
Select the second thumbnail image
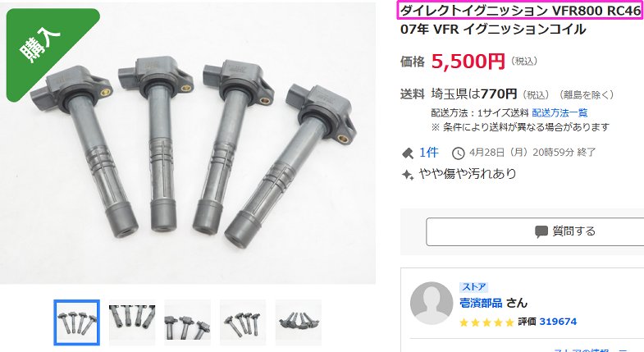point(132,322)
